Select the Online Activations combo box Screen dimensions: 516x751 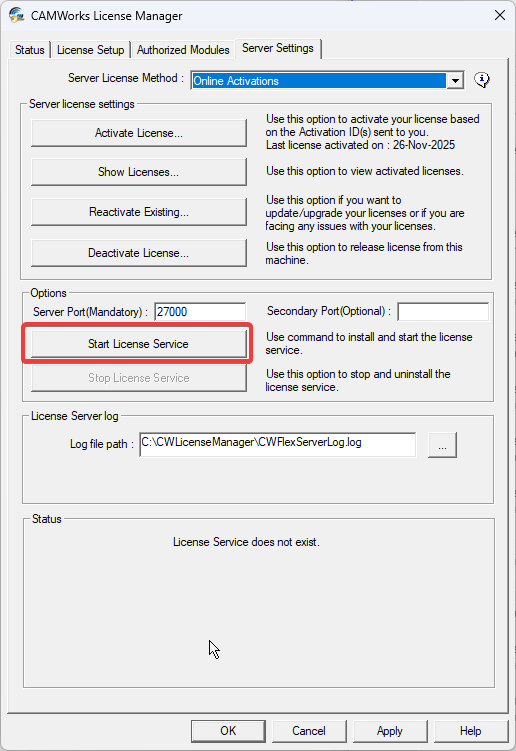pos(327,80)
